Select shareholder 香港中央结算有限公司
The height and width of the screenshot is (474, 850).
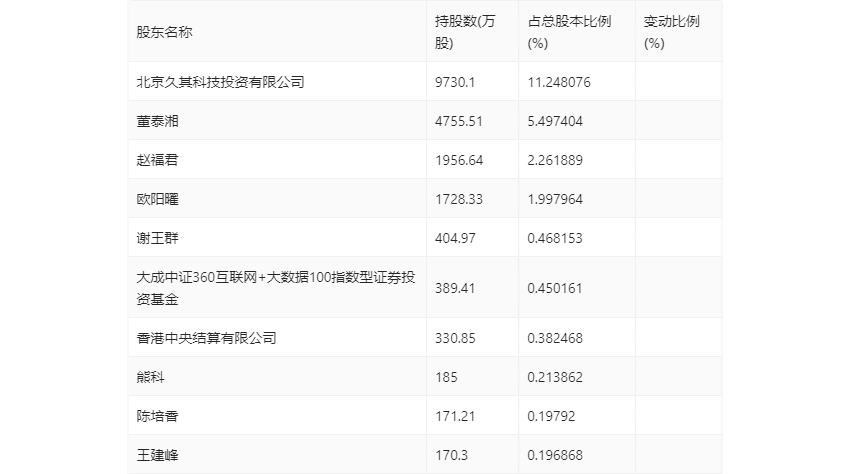click(206, 338)
